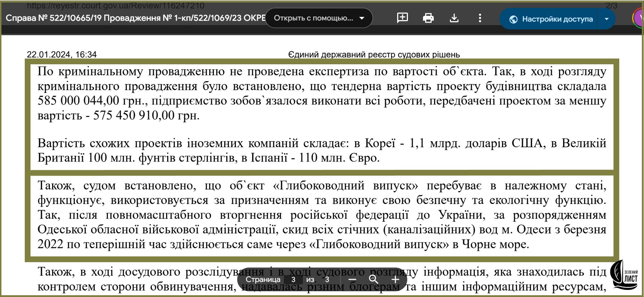Click the paragraph starting "Вартість схожих проектів"
The image size is (644, 297).
coord(322,150)
